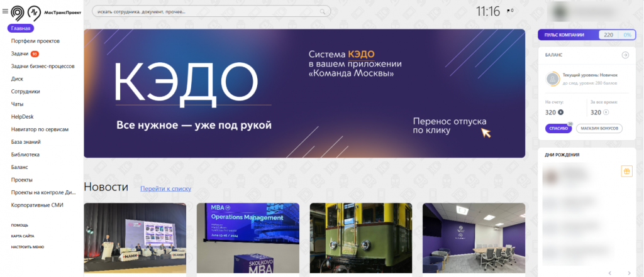Image resolution: width=644 pixels, height=277 pixels.
Task: Show previous birthdays with the left arrow
Action: pos(610,272)
